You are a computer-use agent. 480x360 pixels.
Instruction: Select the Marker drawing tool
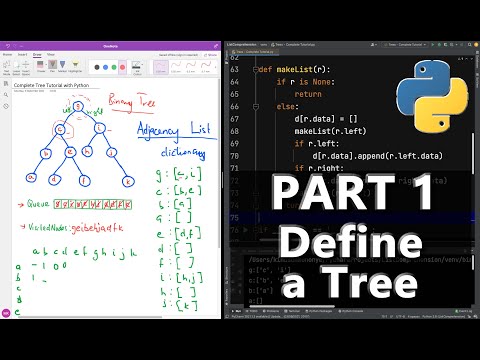[x=62, y=66]
